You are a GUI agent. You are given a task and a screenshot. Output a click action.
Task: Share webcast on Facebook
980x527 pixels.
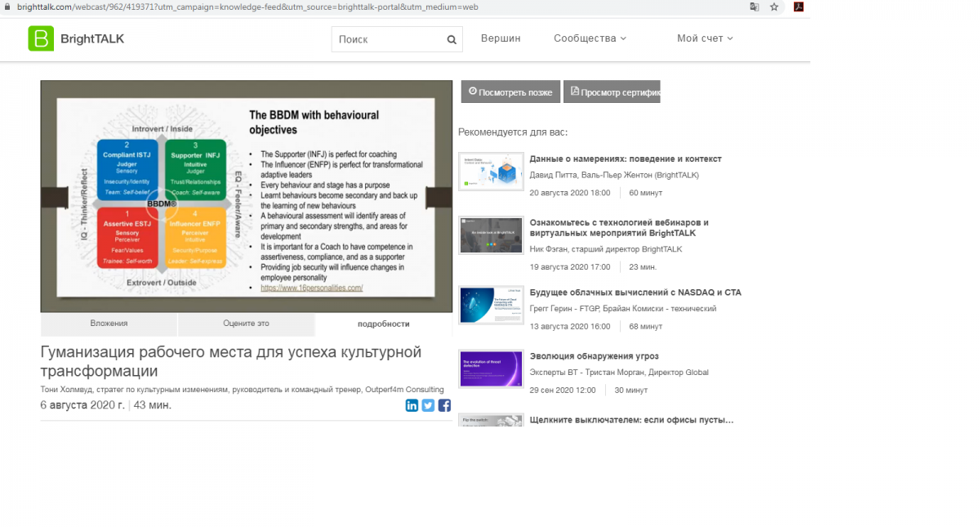point(444,405)
